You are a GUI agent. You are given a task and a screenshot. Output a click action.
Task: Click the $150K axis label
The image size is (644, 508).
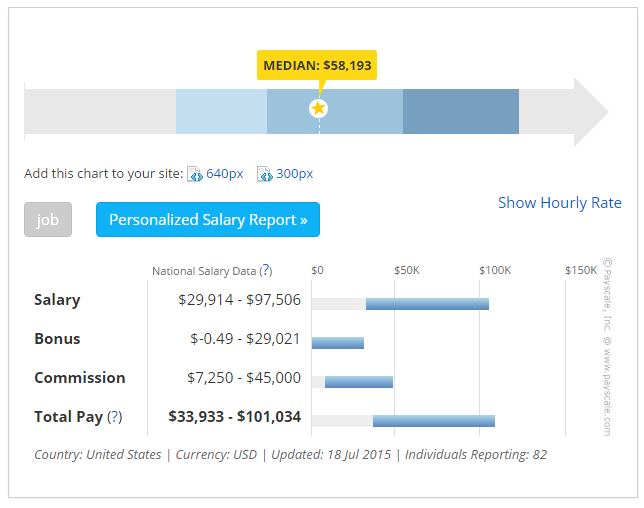(581, 270)
